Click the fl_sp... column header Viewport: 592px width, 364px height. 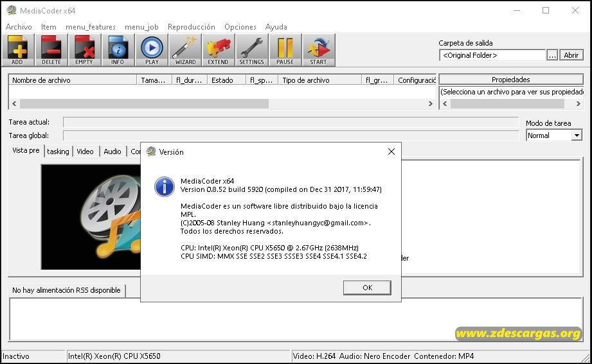click(x=262, y=80)
